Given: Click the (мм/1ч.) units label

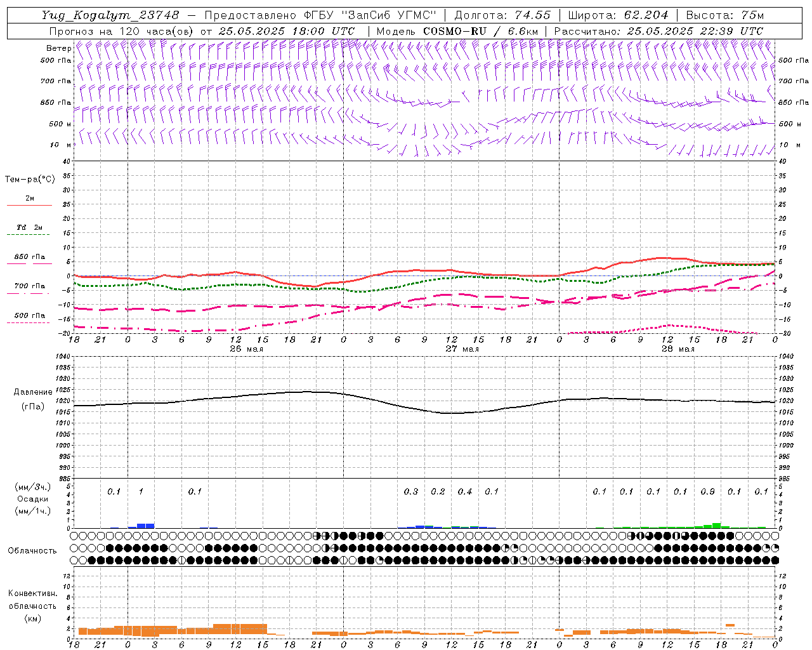Looking at the screenshot, I should coord(33,511).
